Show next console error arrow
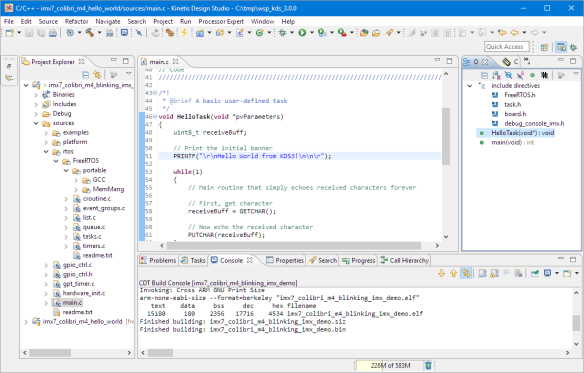 click(441, 274)
